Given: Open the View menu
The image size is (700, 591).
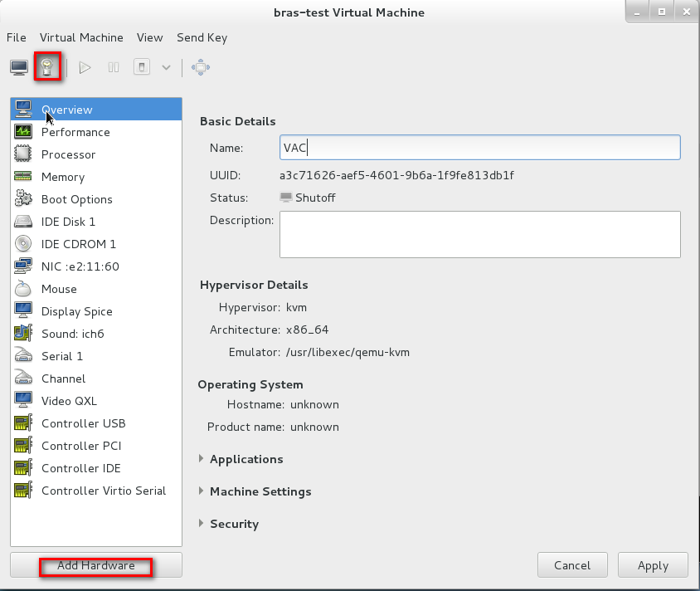Looking at the screenshot, I should [x=149, y=37].
